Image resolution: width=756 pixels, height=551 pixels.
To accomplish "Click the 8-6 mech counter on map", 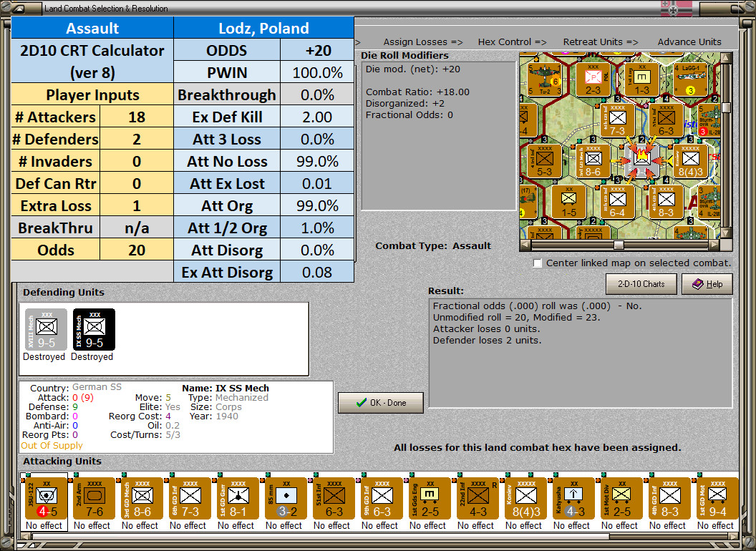I will click(x=593, y=160).
